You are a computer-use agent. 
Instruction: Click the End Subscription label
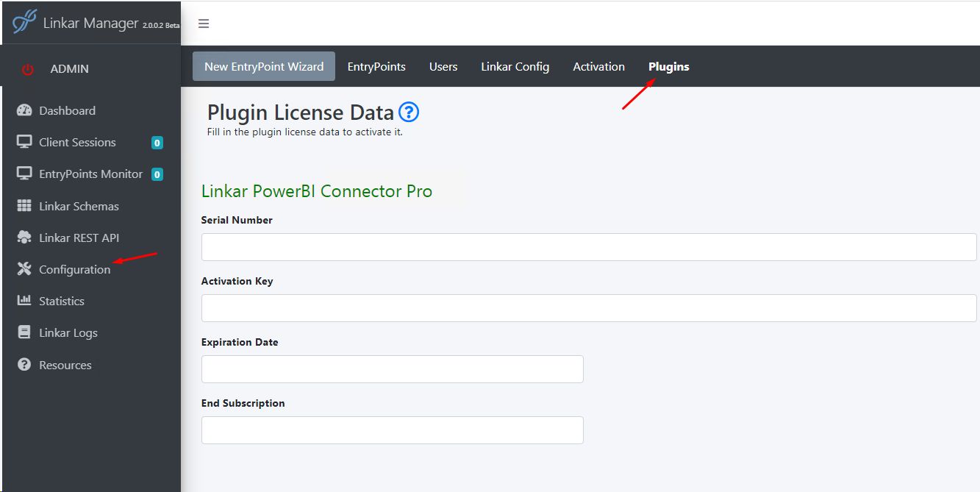(243, 403)
